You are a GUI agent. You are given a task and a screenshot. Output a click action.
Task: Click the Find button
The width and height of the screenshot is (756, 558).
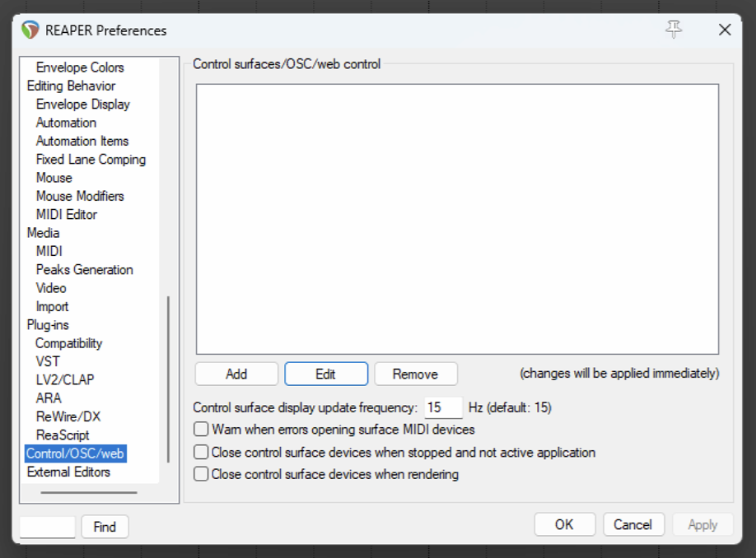click(105, 527)
